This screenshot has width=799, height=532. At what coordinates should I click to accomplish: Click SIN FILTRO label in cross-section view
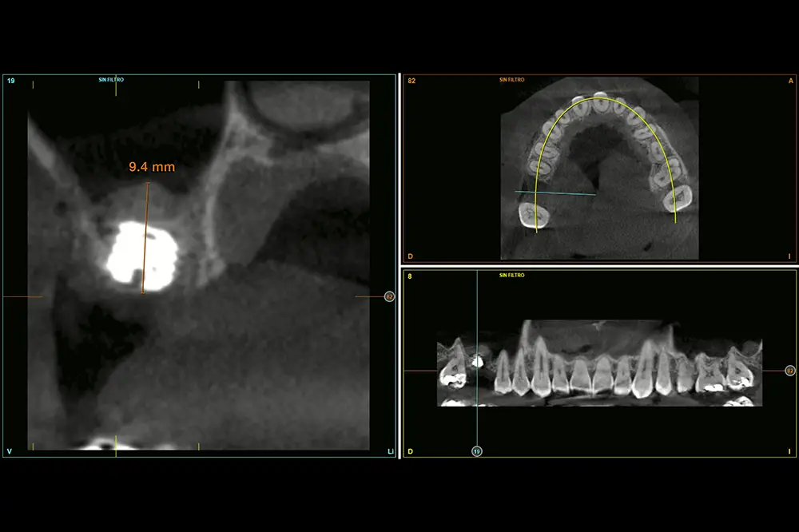tap(110, 80)
